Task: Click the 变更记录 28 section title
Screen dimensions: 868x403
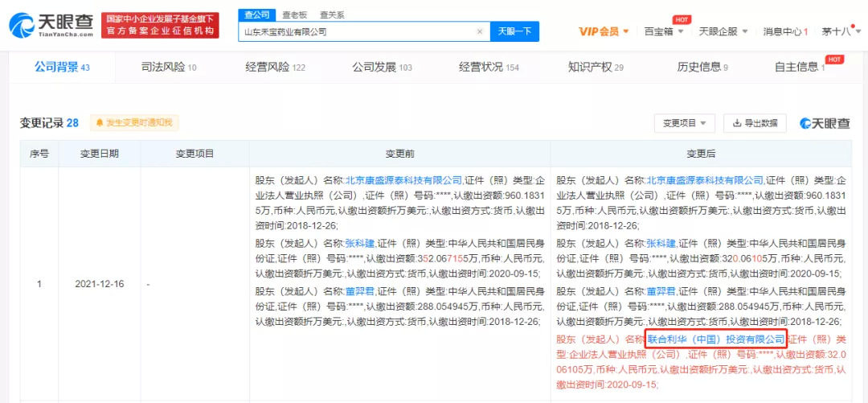Action: coord(49,123)
